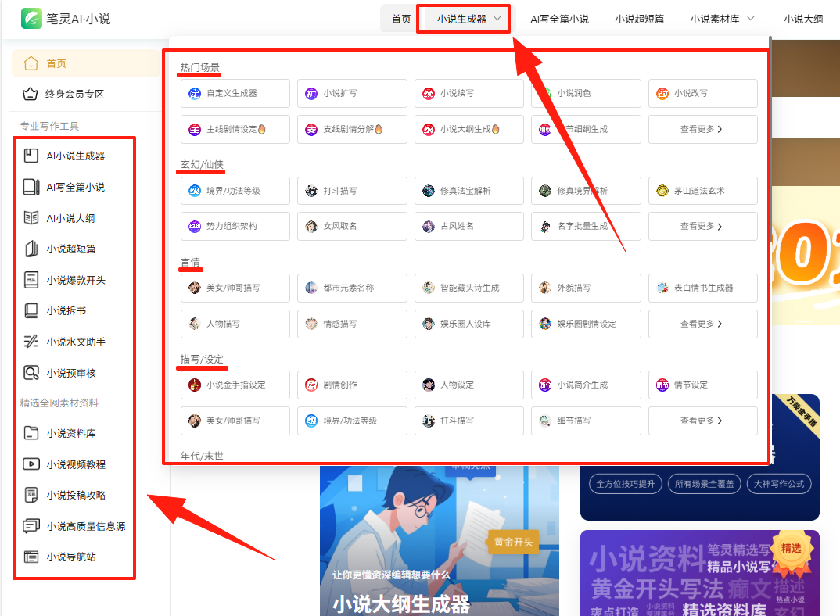840x616 pixels.
Task: Click 查看更多 under 言情
Action: 703,324
